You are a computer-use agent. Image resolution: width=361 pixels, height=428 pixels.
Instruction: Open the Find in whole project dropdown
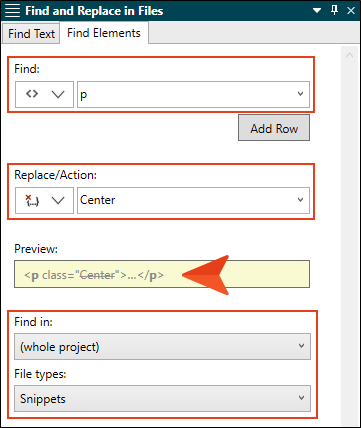click(x=162, y=347)
